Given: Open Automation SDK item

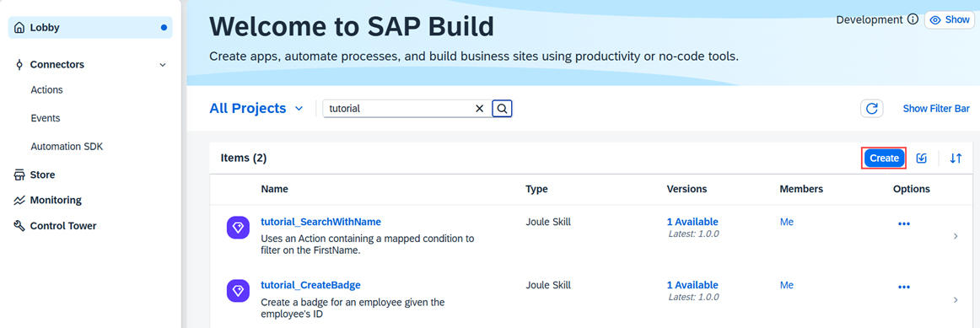Looking at the screenshot, I should tap(67, 147).
